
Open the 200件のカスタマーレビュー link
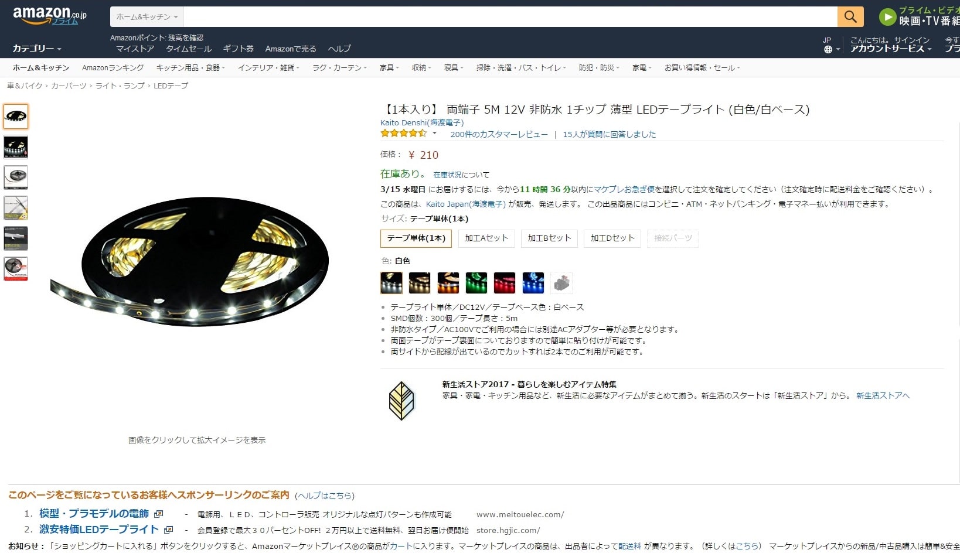(499, 134)
